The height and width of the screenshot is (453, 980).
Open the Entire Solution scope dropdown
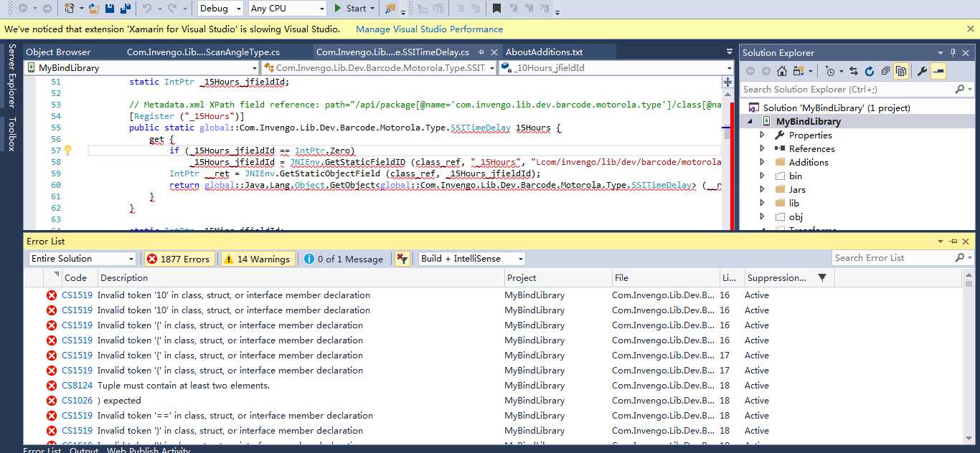coord(83,259)
